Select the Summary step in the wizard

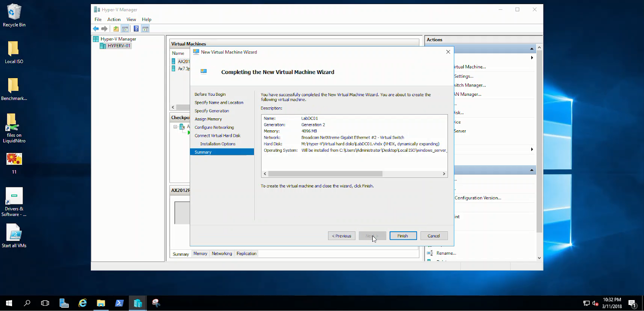pyautogui.click(x=222, y=152)
